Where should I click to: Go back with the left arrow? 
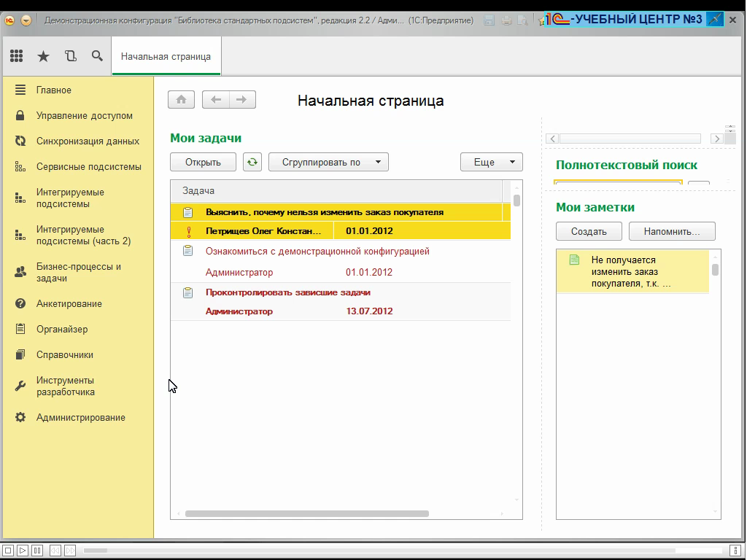tap(216, 99)
